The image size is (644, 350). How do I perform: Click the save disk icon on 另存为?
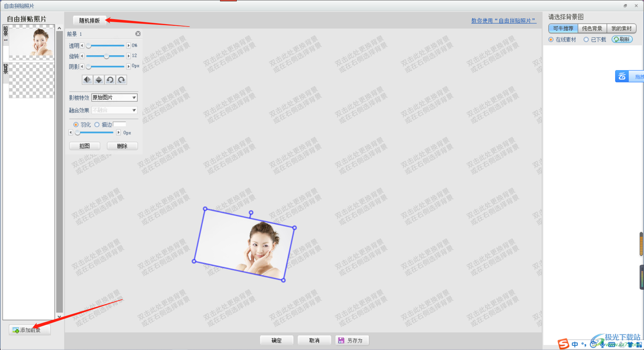pos(341,340)
